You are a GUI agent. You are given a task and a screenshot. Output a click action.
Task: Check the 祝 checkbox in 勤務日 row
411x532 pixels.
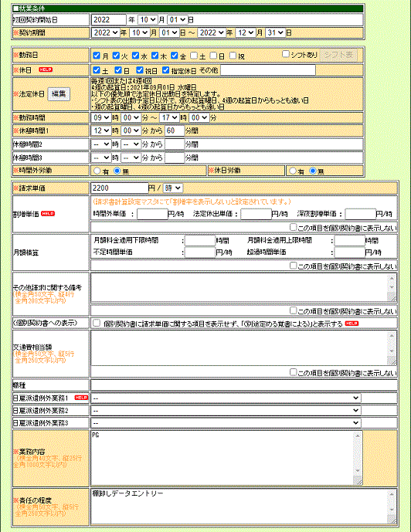pyautogui.click(x=233, y=56)
